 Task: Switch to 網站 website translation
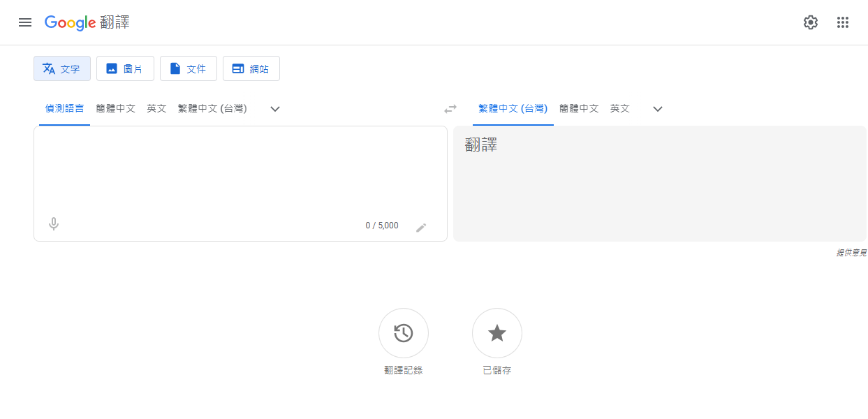click(x=251, y=68)
